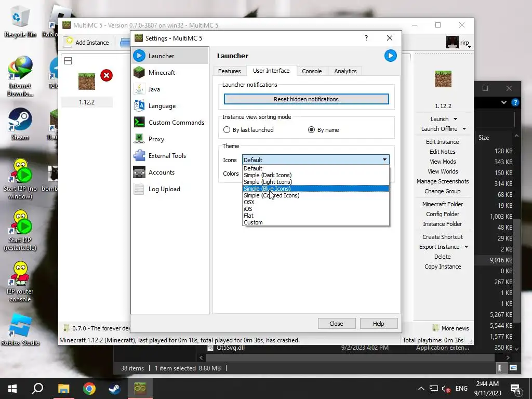Expand the Export Instance dropdown arrow
This screenshot has width=532, height=399.
466,247
